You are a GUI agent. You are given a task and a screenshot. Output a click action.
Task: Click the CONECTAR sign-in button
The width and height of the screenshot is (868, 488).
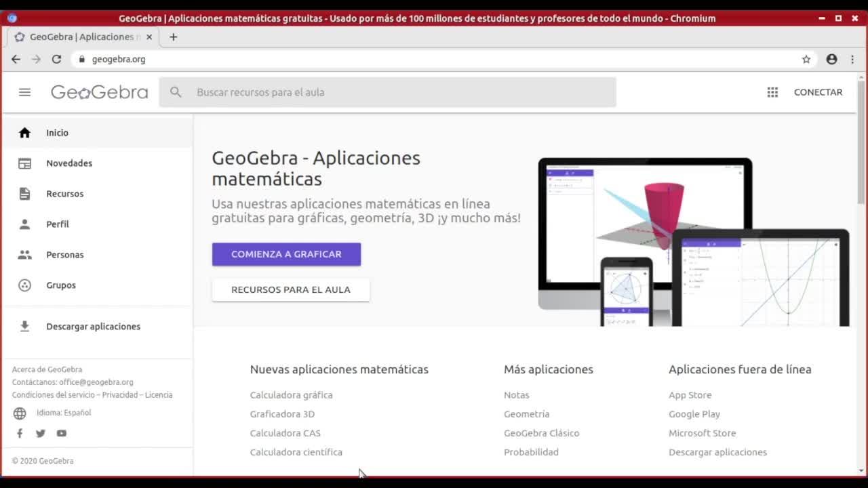point(818,92)
